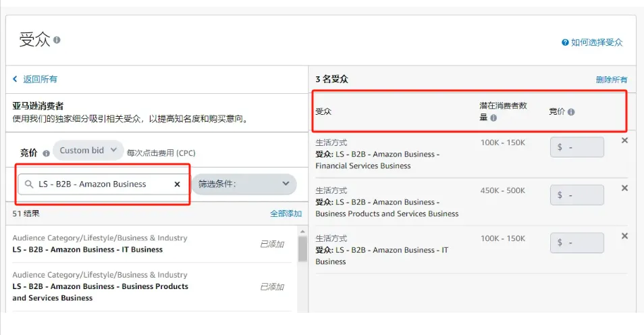Image resolution: width=644 pixels, height=335 pixels.
Task: Click info icon next to 竞价 on left panel
Action: (x=46, y=153)
